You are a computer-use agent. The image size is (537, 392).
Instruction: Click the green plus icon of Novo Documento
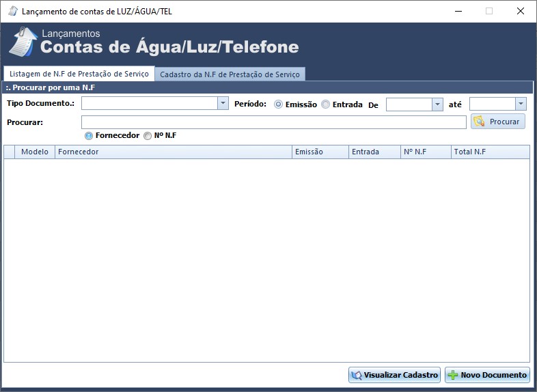(x=452, y=375)
